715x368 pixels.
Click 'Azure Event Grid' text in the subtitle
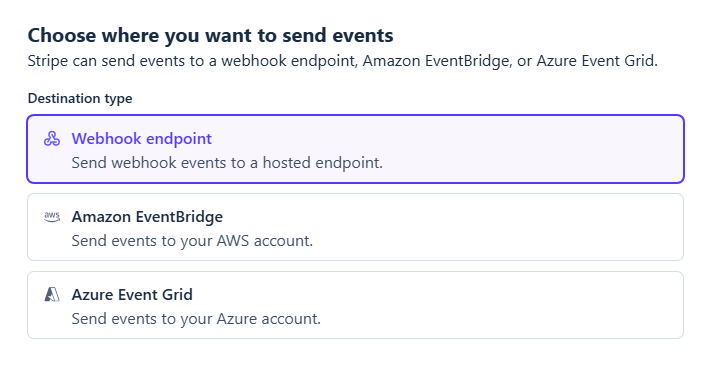coord(596,61)
